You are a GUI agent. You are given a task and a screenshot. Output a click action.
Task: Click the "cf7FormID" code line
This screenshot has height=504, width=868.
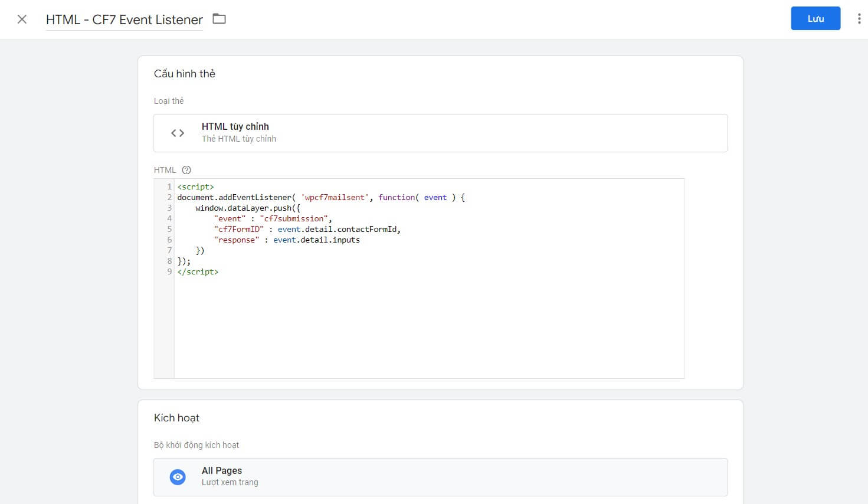click(307, 229)
